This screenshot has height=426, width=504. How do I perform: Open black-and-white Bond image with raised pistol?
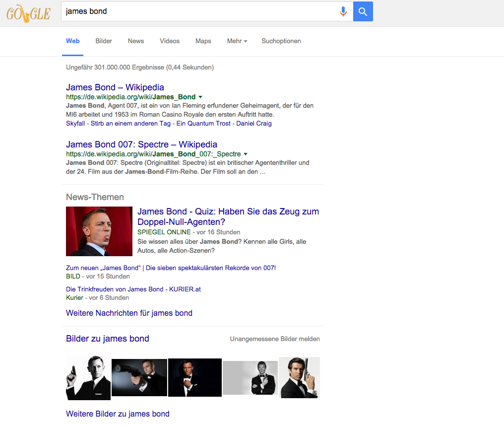88,378
